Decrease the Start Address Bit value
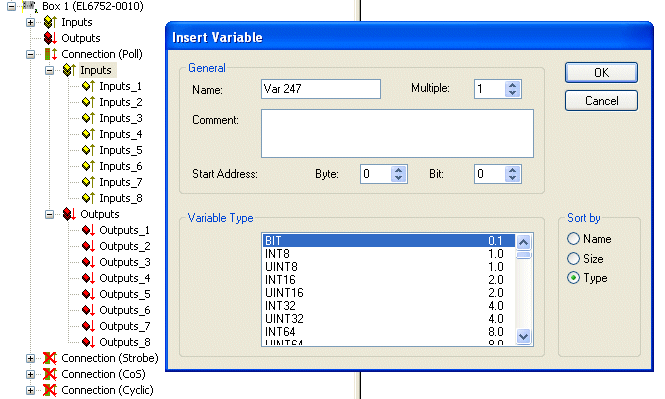The image size is (665, 399). click(512, 178)
